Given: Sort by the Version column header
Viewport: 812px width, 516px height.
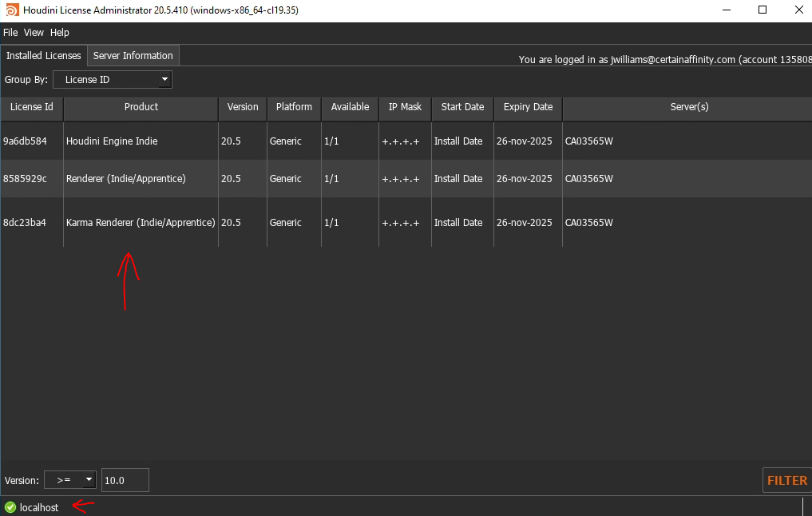Looking at the screenshot, I should pyautogui.click(x=243, y=107).
